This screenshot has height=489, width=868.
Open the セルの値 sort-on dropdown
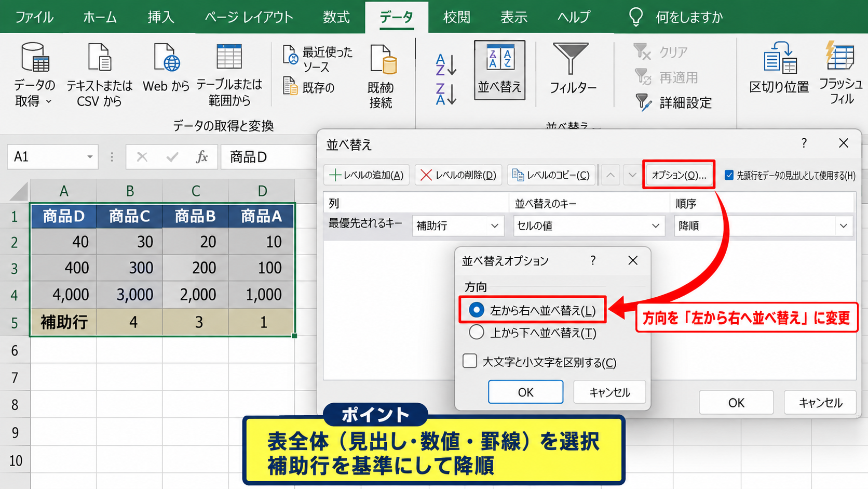589,226
